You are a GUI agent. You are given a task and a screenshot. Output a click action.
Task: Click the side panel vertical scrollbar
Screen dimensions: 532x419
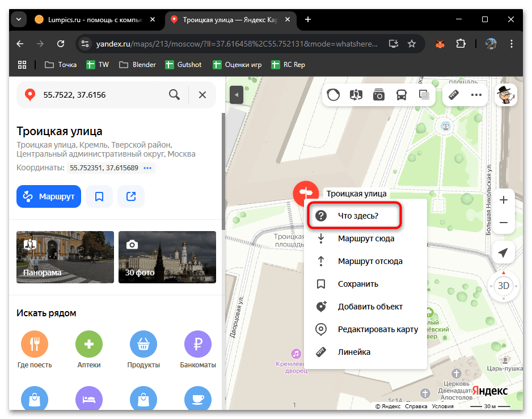click(x=223, y=171)
